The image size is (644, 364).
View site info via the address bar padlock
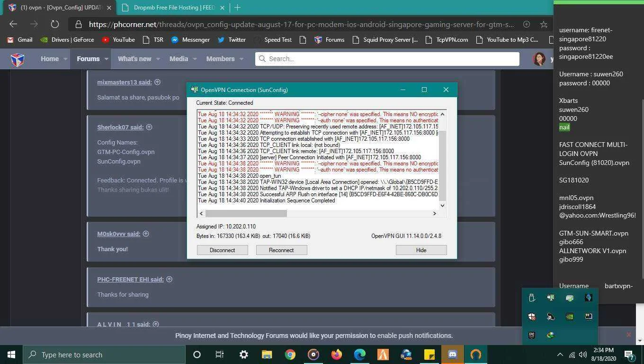click(78, 24)
